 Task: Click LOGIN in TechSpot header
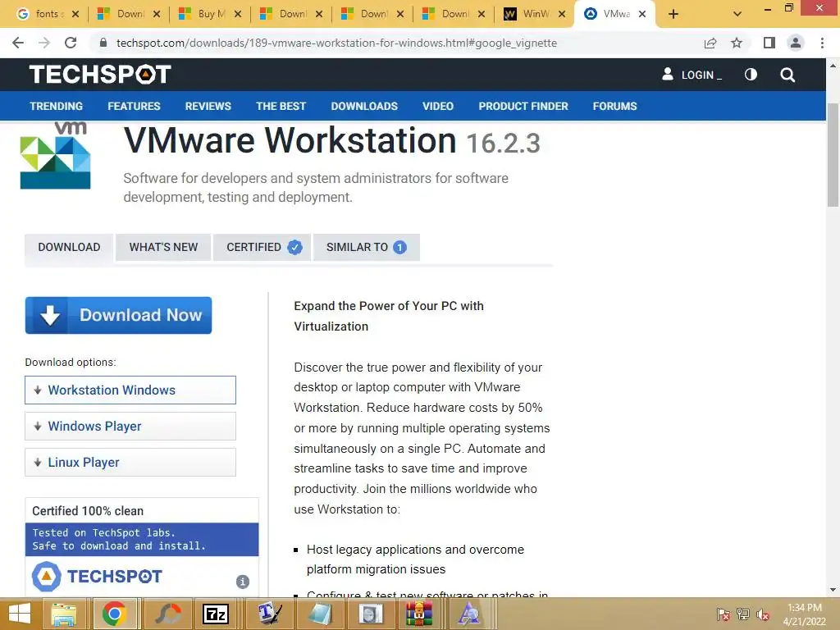[x=692, y=75]
